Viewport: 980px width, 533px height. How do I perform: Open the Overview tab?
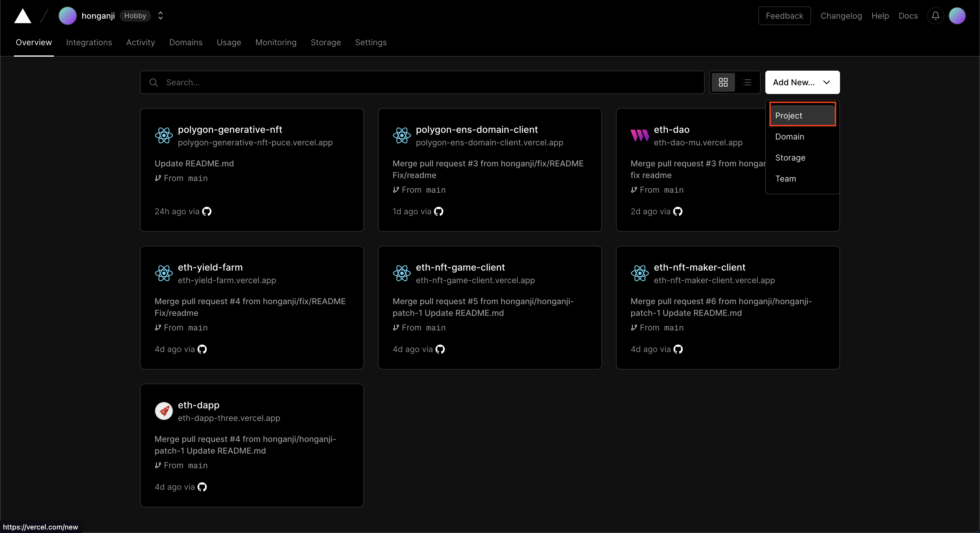tap(34, 42)
